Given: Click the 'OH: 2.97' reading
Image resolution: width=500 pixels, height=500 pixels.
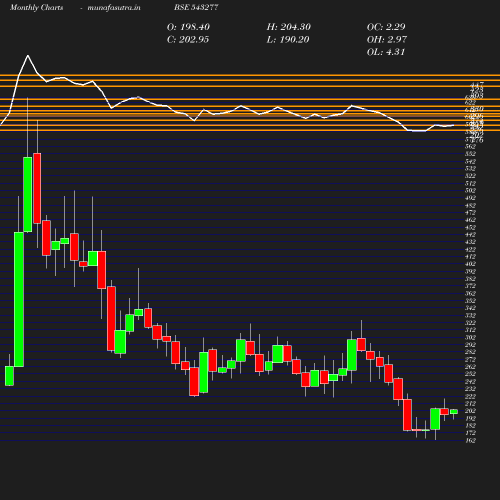Looking at the screenshot, I should 387,40.
